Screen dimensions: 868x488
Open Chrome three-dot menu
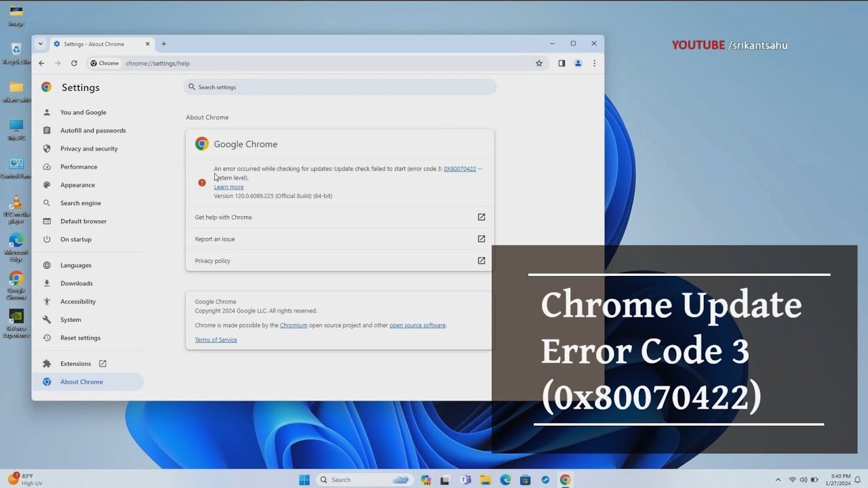(x=595, y=63)
